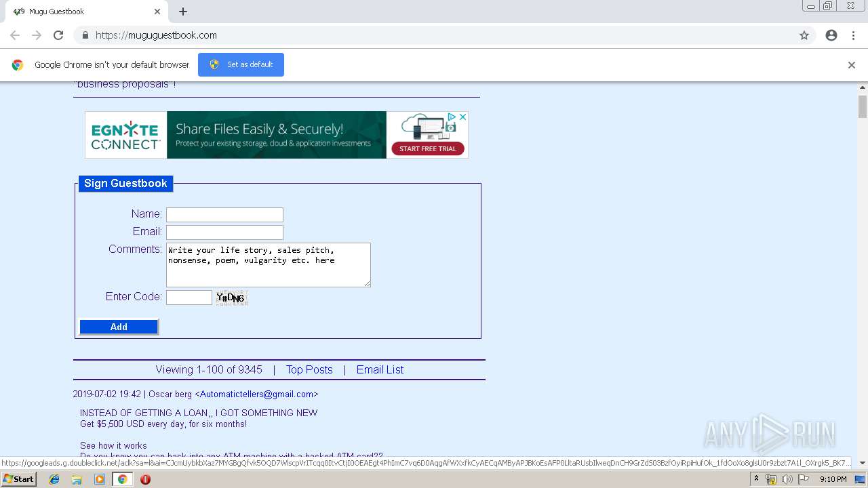The height and width of the screenshot is (488, 868).
Task: Open Windows Media Player from taskbar
Action: pos(100,479)
